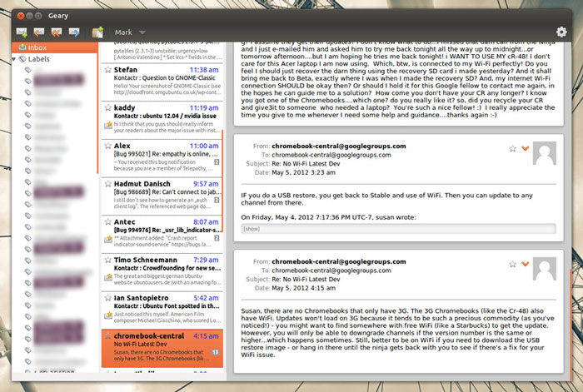Image resolution: width=583 pixels, height=392 pixels.
Task: Compose a new message
Action: click(22, 32)
